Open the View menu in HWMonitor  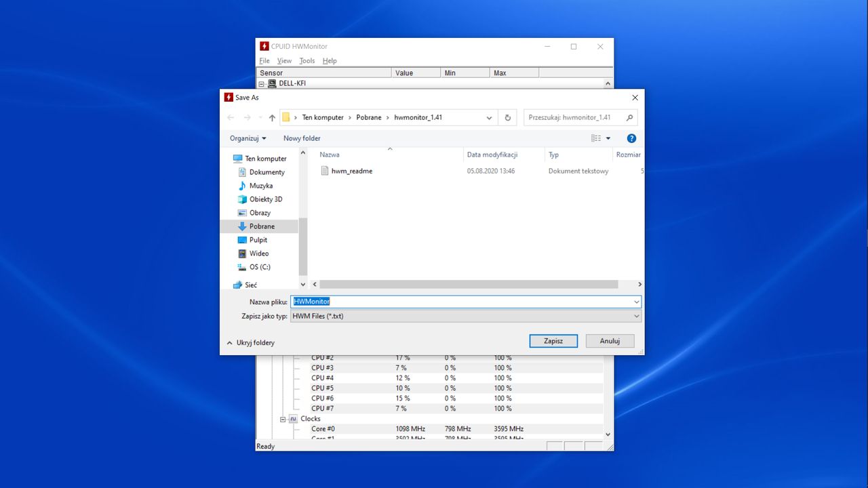click(x=284, y=61)
